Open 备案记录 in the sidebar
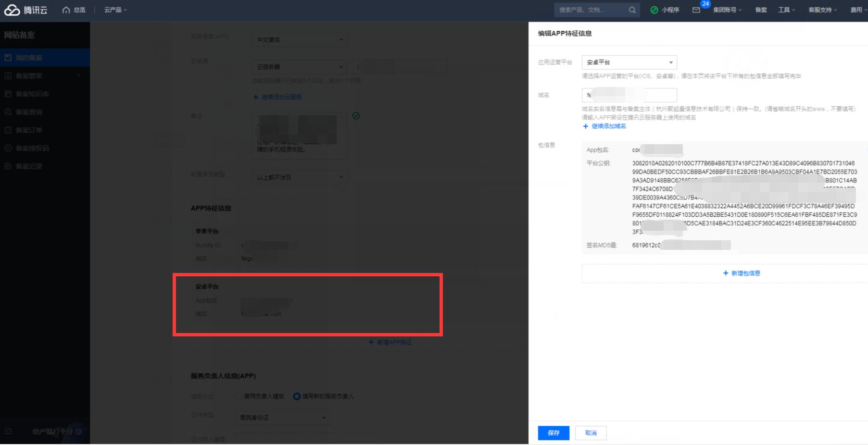Viewport: 868px width, 445px height. 45,166
